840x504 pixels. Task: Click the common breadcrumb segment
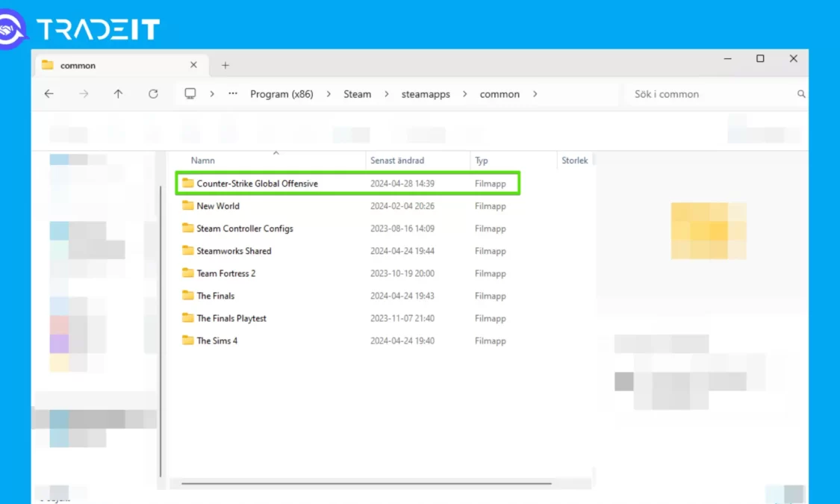pyautogui.click(x=500, y=94)
